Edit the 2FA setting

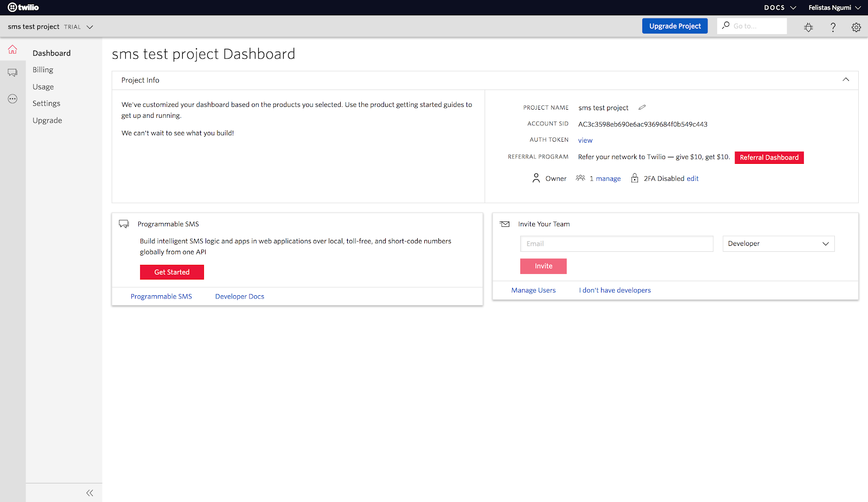[x=693, y=179]
